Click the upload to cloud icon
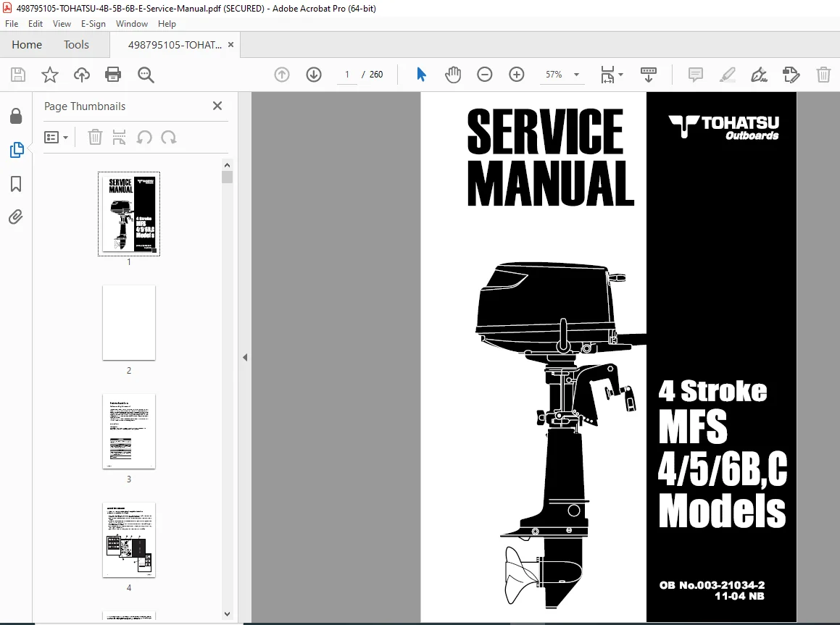This screenshot has width=840, height=625. pos(81,75)
